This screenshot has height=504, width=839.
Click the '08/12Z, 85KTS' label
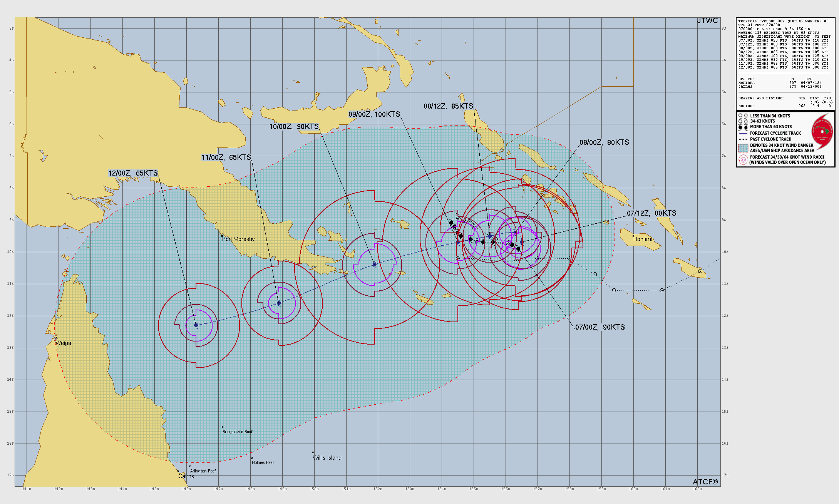point(448,106)
